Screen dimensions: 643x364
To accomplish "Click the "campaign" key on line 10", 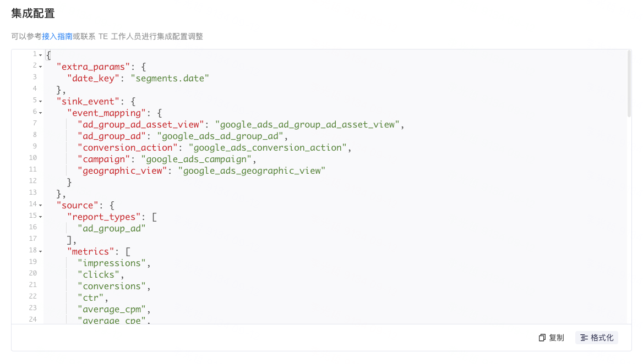I will 103,159.
